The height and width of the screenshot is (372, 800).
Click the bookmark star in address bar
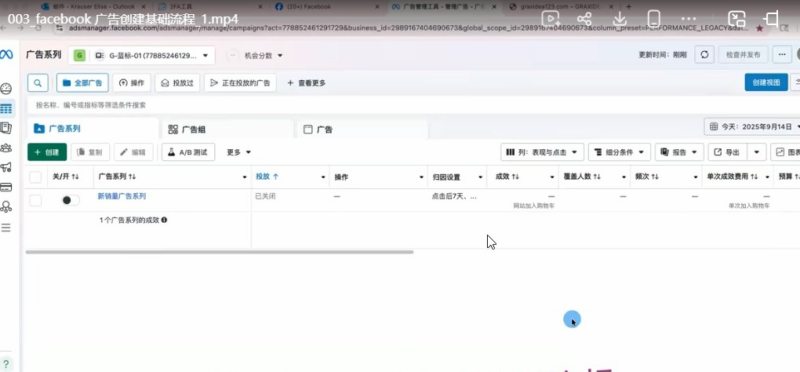tap(760, 29)
